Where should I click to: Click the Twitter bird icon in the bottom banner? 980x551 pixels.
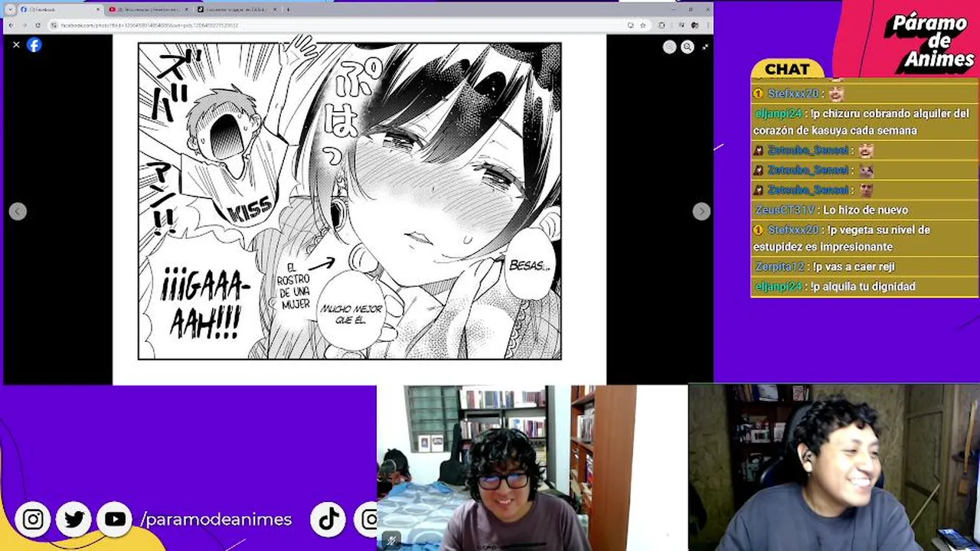[73, 520]
